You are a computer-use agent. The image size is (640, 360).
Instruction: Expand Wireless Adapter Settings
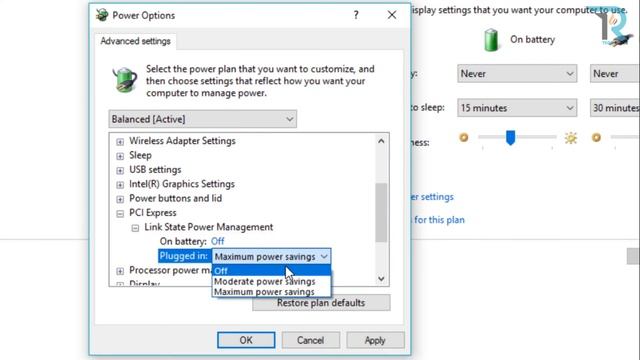click(120, 142)
